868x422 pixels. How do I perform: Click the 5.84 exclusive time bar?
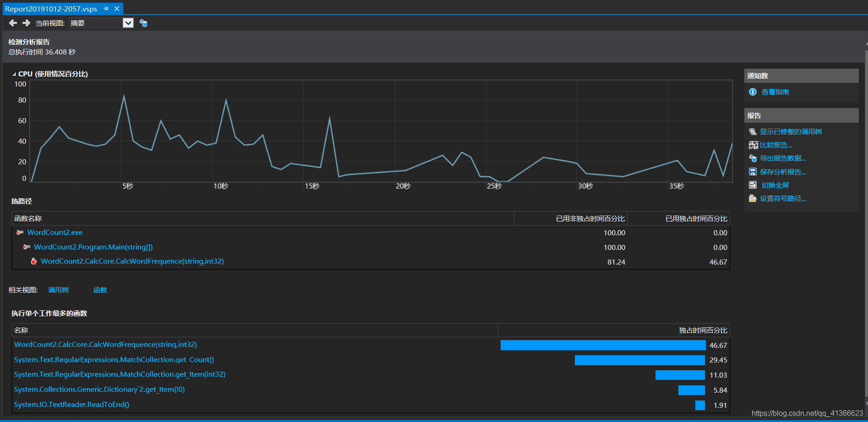[x=692, y=390]
